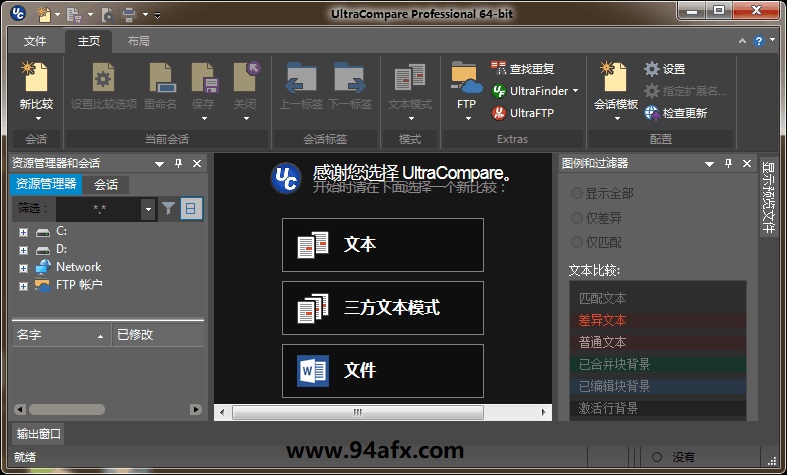The image size is (787, 475).
Task: Launch UltraFTP from the ribbon
Action: pos(522,113)
